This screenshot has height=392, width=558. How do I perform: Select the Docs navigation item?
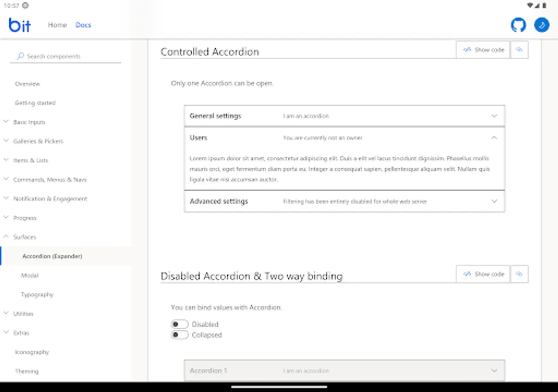click(83, 25)
